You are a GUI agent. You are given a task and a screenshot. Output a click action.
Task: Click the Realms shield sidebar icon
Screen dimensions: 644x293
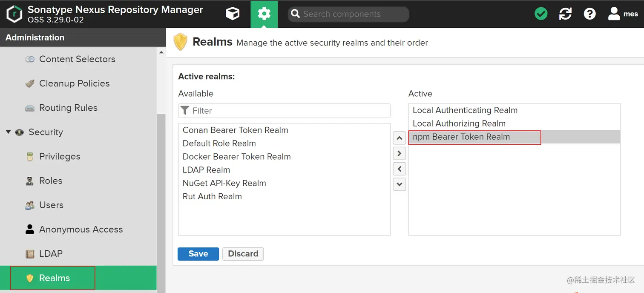[x=30, y=278]
